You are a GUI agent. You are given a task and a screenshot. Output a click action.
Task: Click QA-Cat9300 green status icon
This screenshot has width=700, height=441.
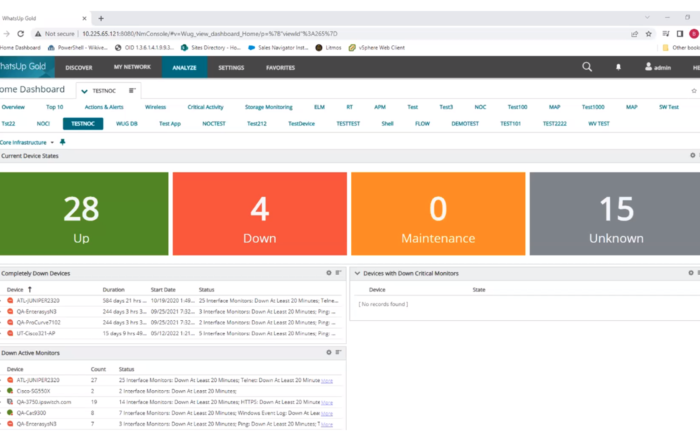click(10, 412)
